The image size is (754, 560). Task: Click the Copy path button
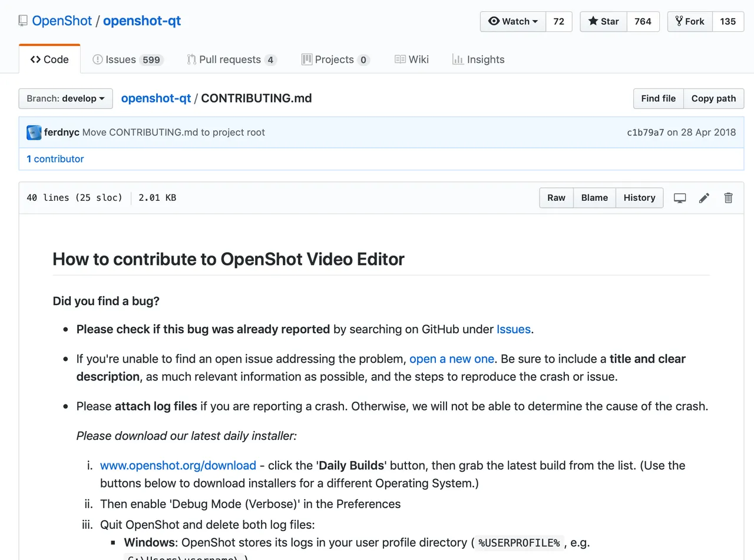(x=714, y=98)
